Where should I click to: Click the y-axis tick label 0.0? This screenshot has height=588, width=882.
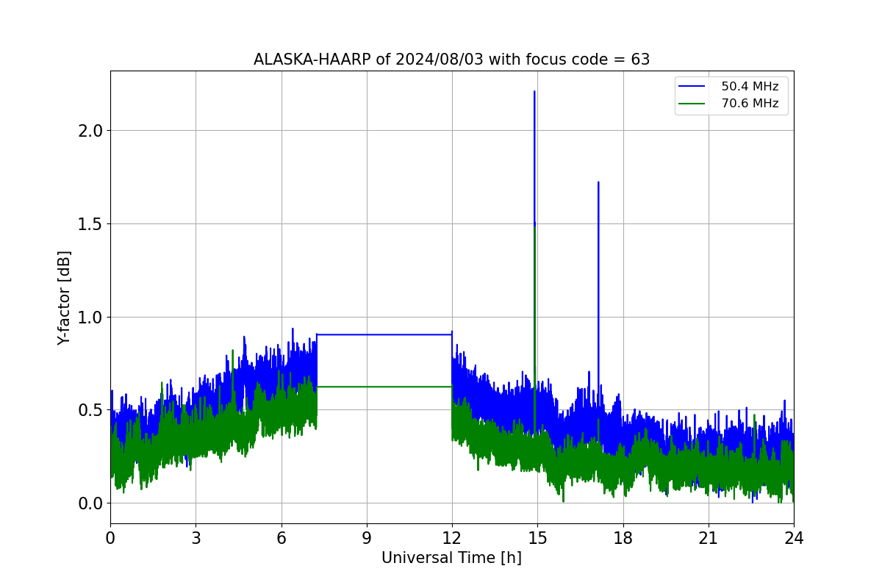click(90, 503)
